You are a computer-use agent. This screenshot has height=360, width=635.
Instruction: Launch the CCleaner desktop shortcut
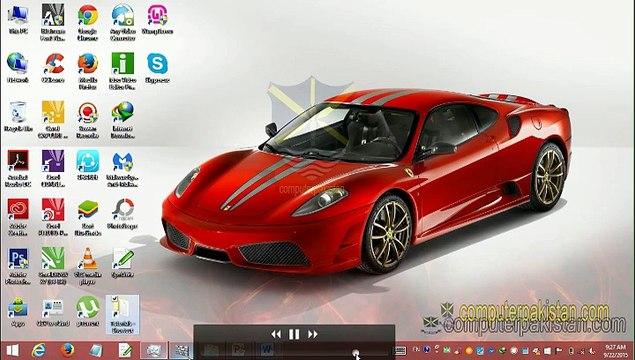(53, 68)
